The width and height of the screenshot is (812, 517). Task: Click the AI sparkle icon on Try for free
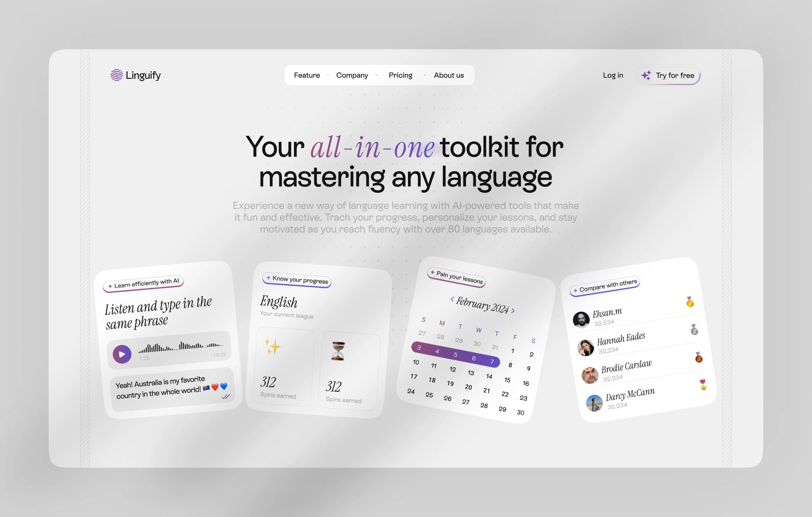[646, 75]
